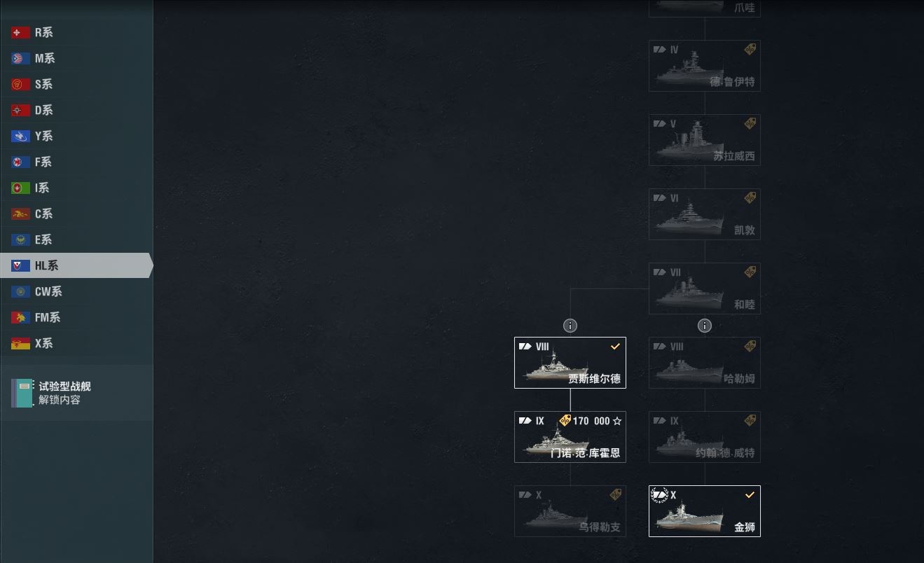Open 试验型战舰 解锁内容 link
Image resolution: width=924 pixels, height=563 pixels.
(60, 400)
